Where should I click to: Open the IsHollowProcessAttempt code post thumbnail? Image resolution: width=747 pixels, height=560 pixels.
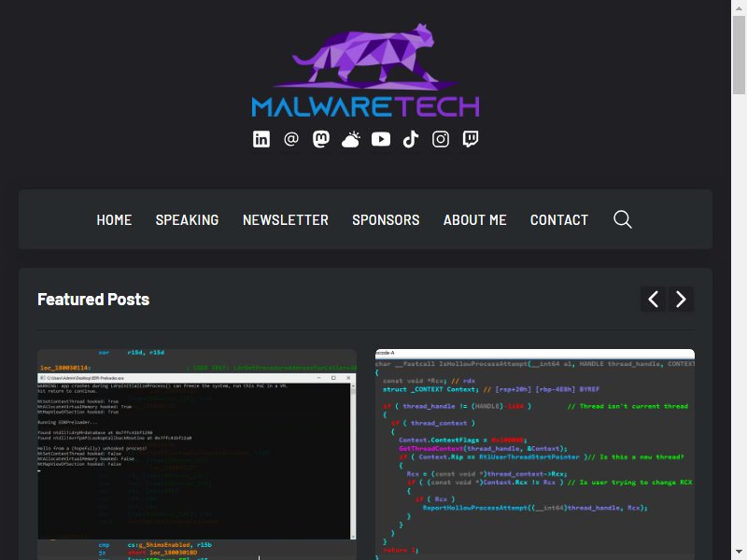pos(535,455)
